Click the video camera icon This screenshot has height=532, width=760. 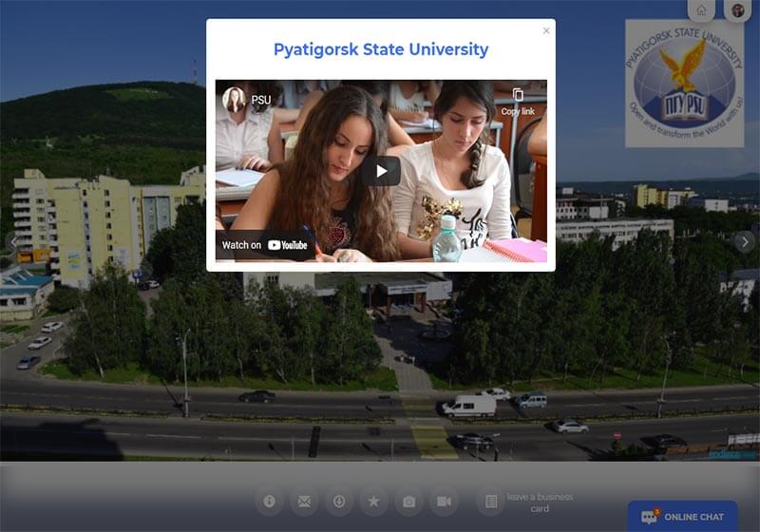(444, 501)
